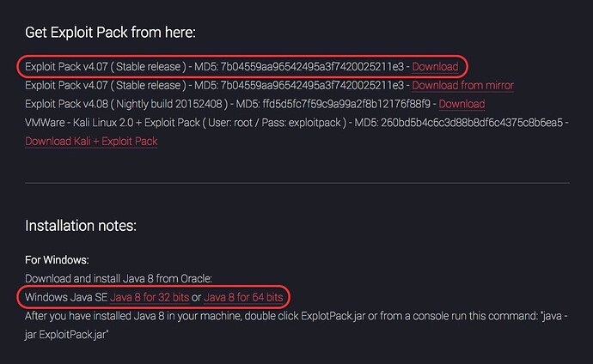The width and height of the screenshot is (593, 364).
Task: Click the Installation notes heading
Action: click(81, 226)
